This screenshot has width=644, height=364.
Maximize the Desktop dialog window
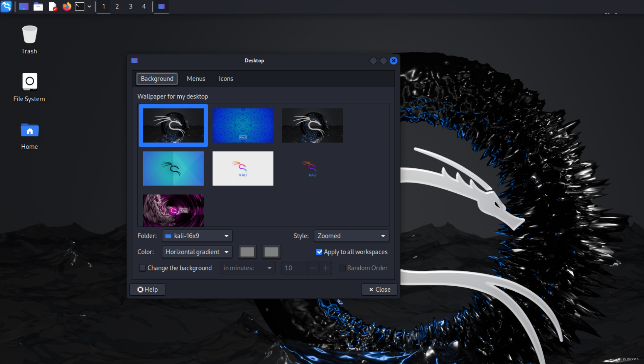click(383, 60)
